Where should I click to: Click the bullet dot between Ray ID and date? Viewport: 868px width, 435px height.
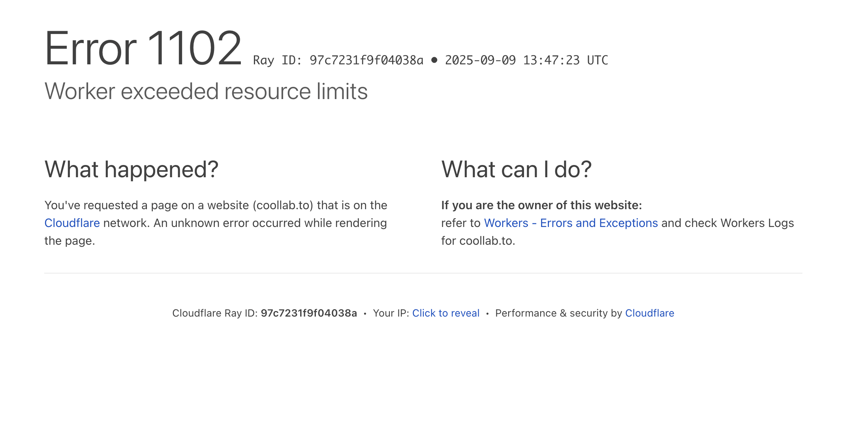(x=434, y=60)
